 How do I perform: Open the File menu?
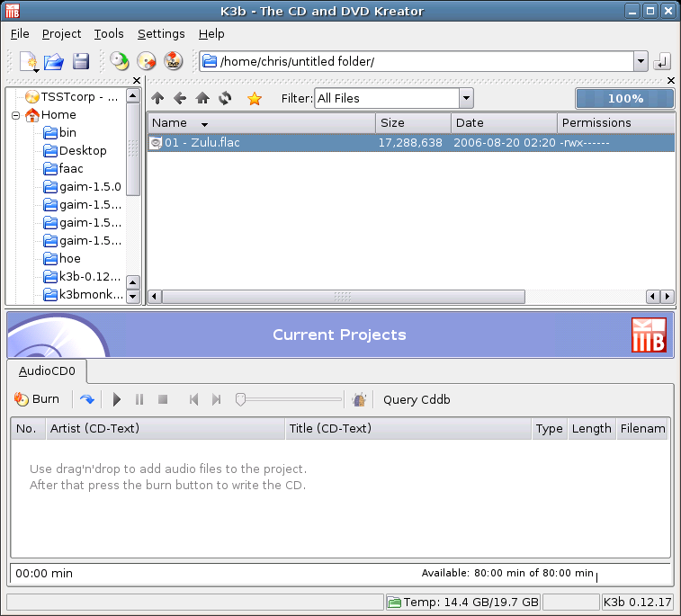(20, 33)
